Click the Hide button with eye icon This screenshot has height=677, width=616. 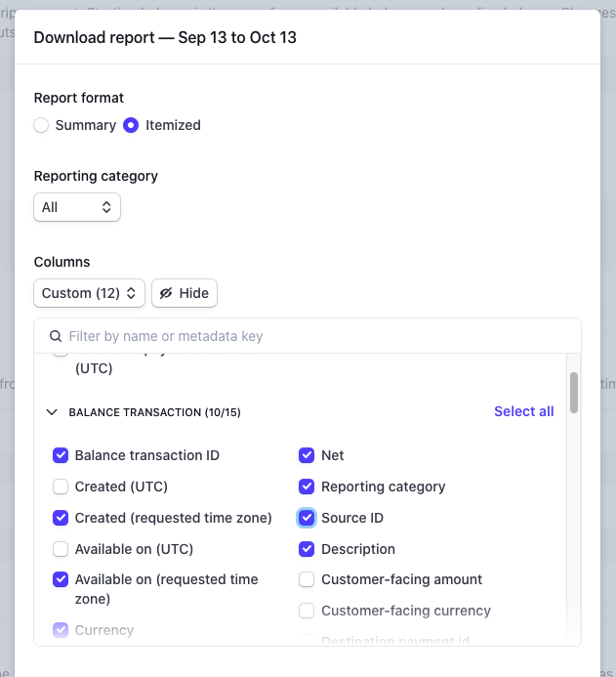[x=185, y=293]
